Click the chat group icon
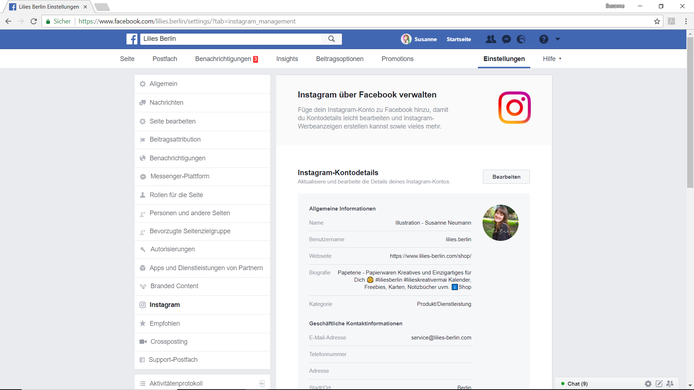This screenshot has height=390, width=694. [x=670, y=384]
